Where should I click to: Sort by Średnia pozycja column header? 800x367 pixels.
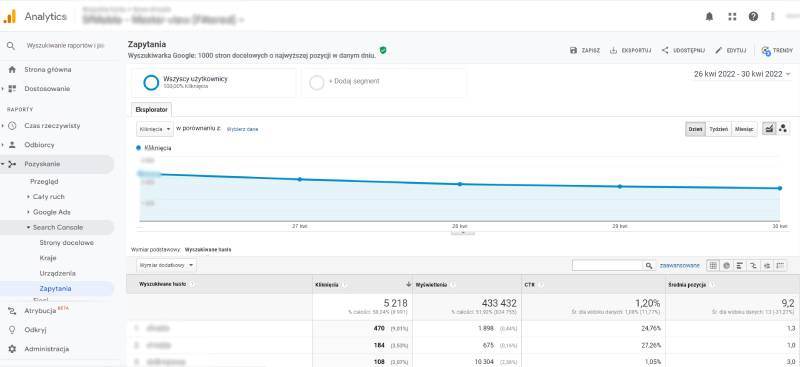tap(732, 284)
